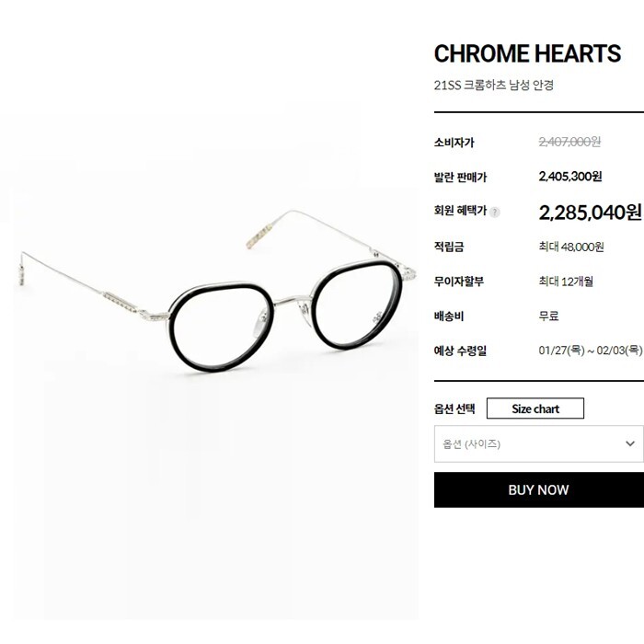Click the chevron arrow in the size dropdown
The image size is (644, 644).
629,443
